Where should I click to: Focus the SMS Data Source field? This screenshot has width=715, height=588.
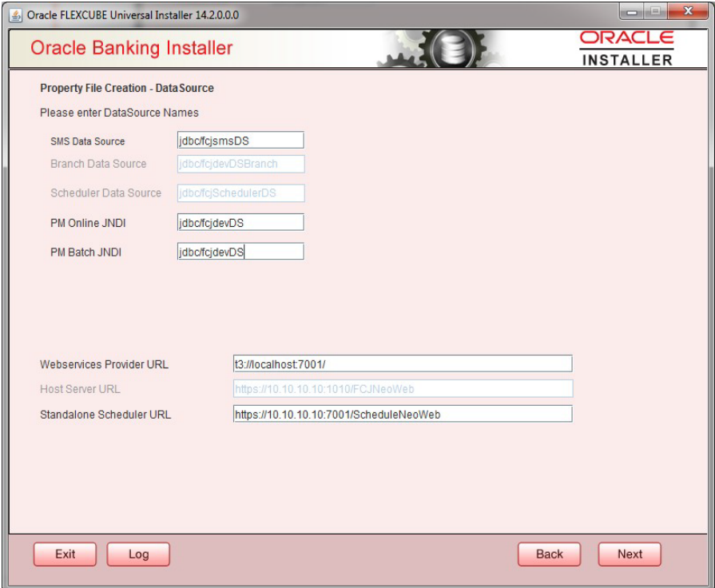(240, 140)
